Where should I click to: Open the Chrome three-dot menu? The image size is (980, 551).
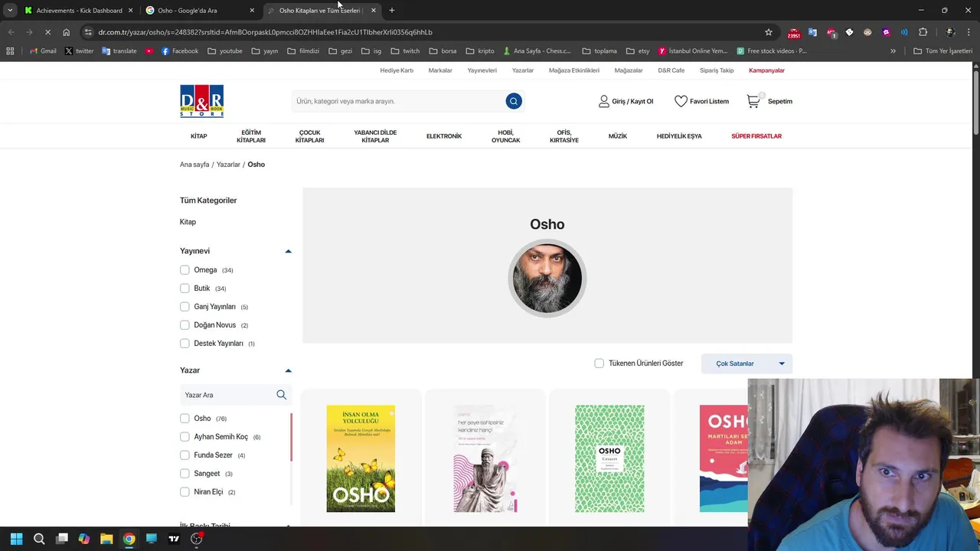point(967,32)
